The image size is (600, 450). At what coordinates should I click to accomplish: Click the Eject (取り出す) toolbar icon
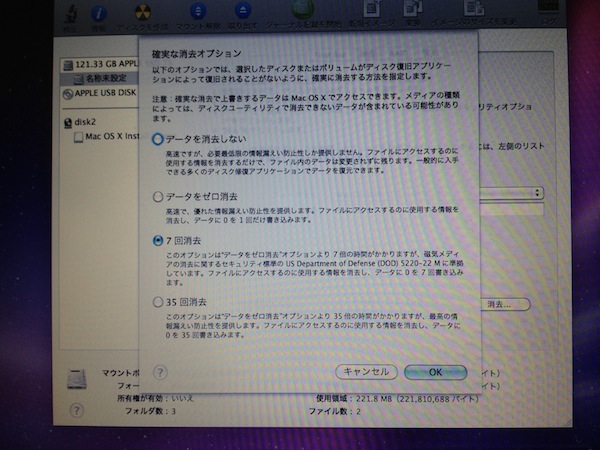coord(243,11)
